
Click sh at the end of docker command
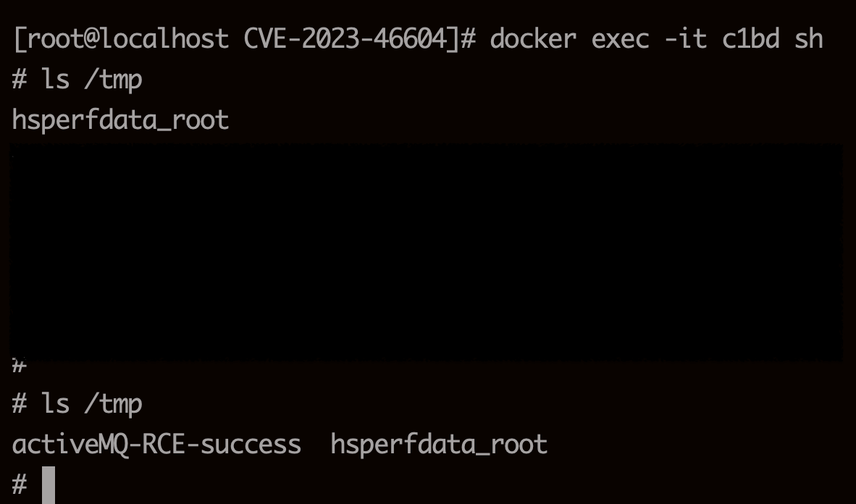tap(809, 38)
